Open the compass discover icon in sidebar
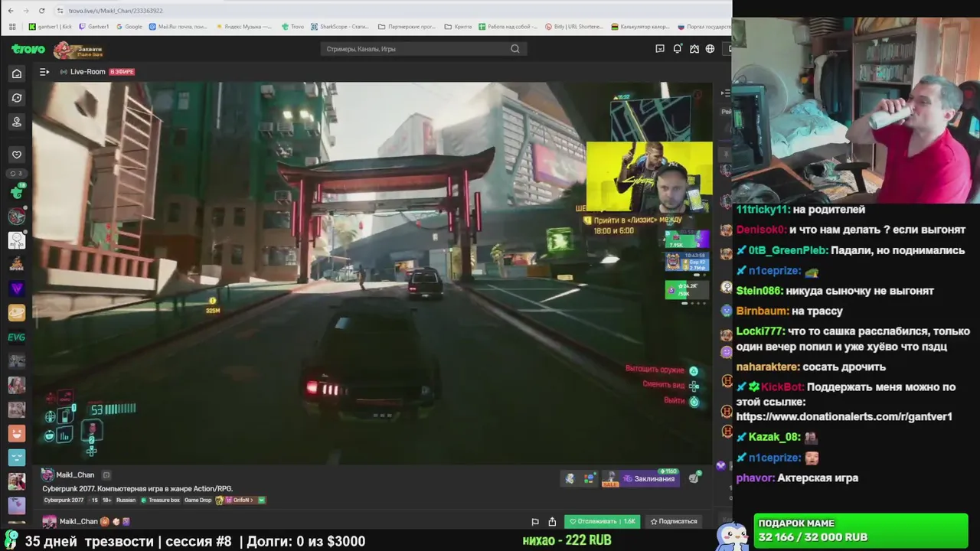 tap(17, 98)
